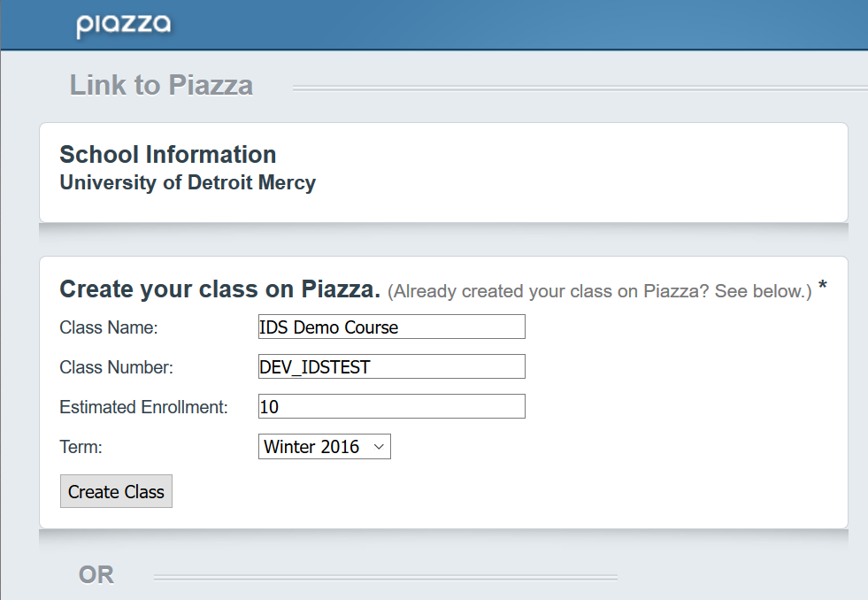
Task: Select the School Information heading
Action: [168, 155]
